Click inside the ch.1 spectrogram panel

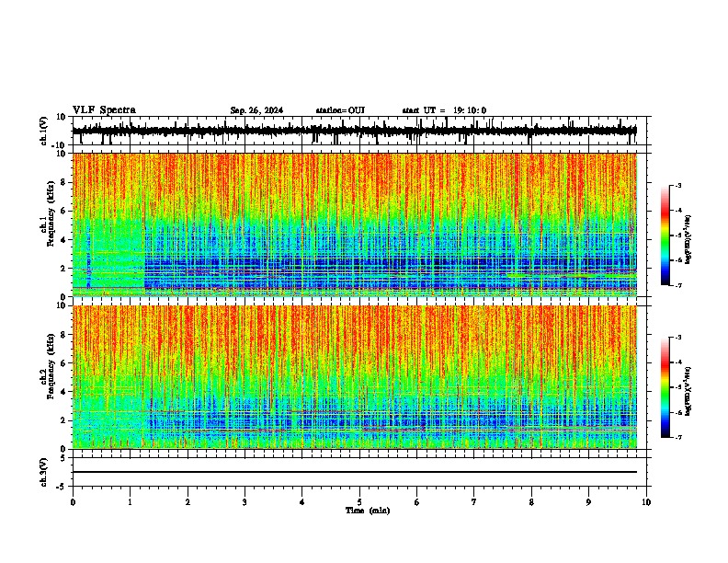point(354,224)
